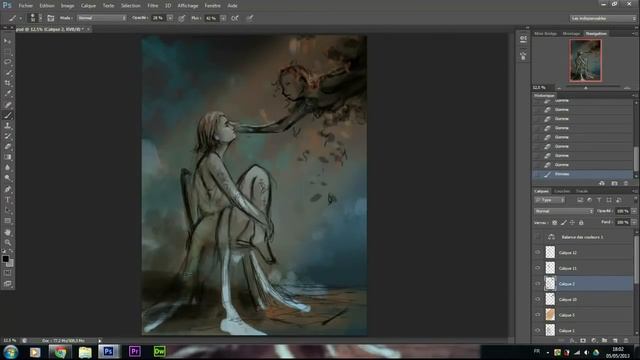The width and height of the screenshot is (640, 360).
Task: Select the Clone Stamp tool
Action: pyautogui.click(x=7, y=126)
